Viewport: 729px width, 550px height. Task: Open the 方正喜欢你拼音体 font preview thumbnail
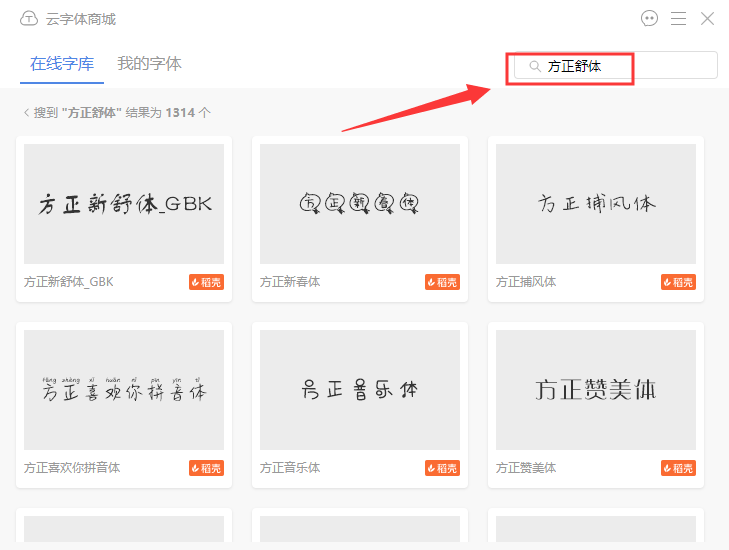coord(124,390)
